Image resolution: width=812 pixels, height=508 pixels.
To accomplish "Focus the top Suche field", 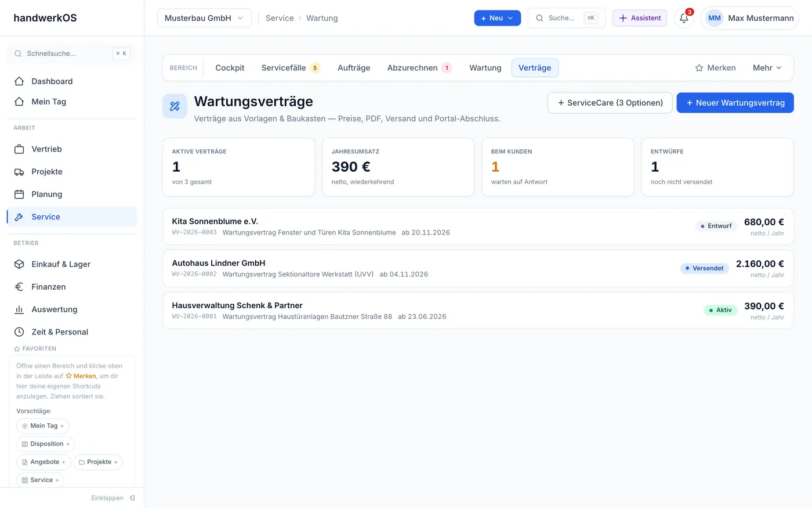I will (566, 18).
